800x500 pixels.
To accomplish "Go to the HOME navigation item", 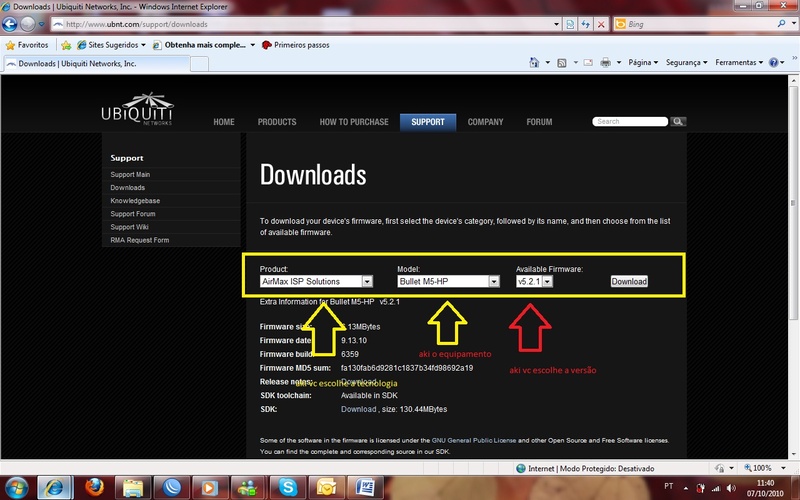I will click(224, 122).
